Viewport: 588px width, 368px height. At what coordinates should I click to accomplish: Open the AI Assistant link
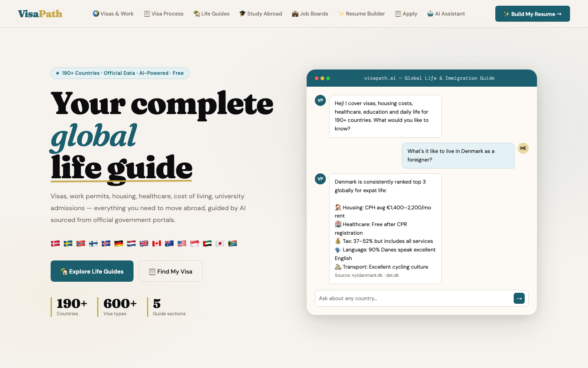(x=446, y=13)
